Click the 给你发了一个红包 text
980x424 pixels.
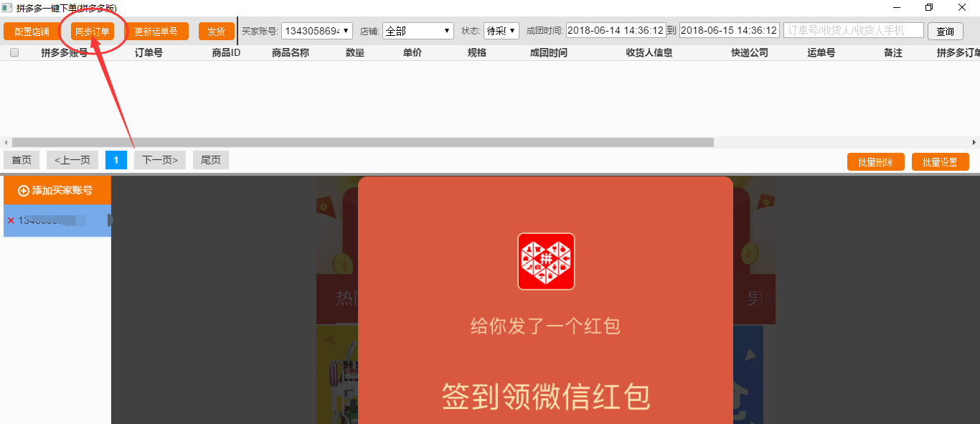coord(546,326)
